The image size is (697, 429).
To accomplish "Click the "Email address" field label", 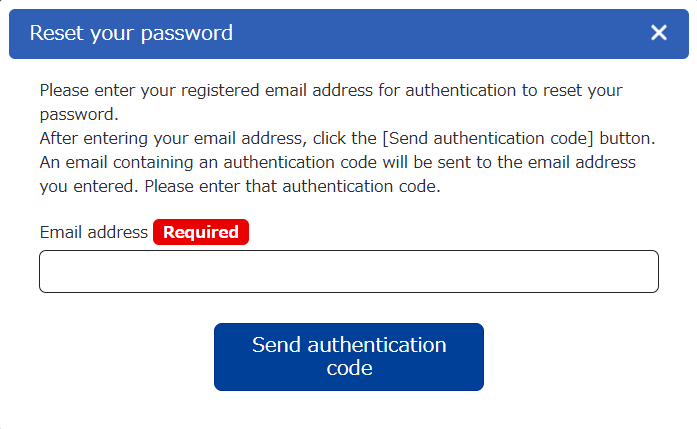I will [x=94, y=232].
